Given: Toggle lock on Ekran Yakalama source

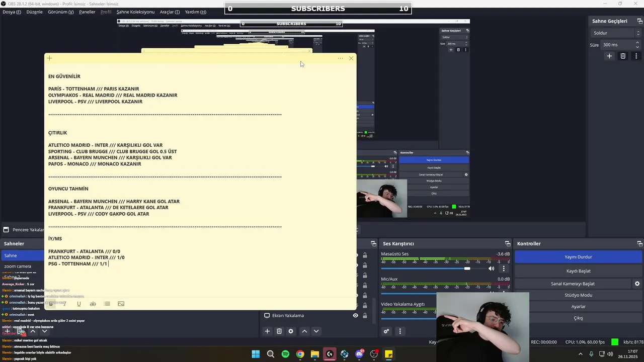Looking at the screenshot, I should (x=365, y=315).
